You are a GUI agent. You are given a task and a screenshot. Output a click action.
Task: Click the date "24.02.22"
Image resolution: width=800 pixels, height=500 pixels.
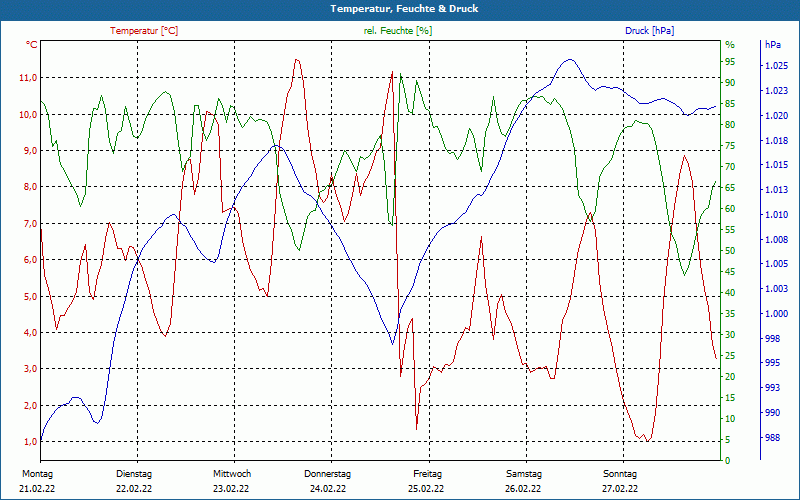click(x=328, y=489)
